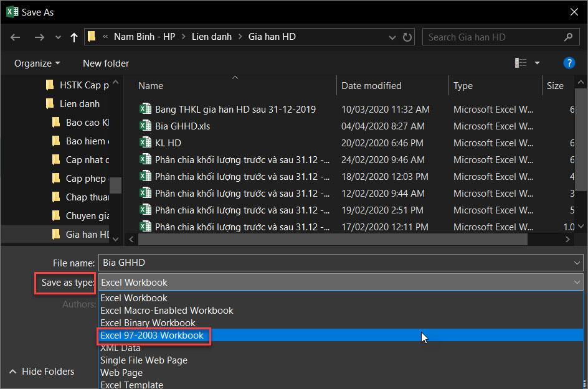Expand the File name history dropdown
Image resolution: width=588 pixels, height=389 pixels.
click(x=576, y=263)
